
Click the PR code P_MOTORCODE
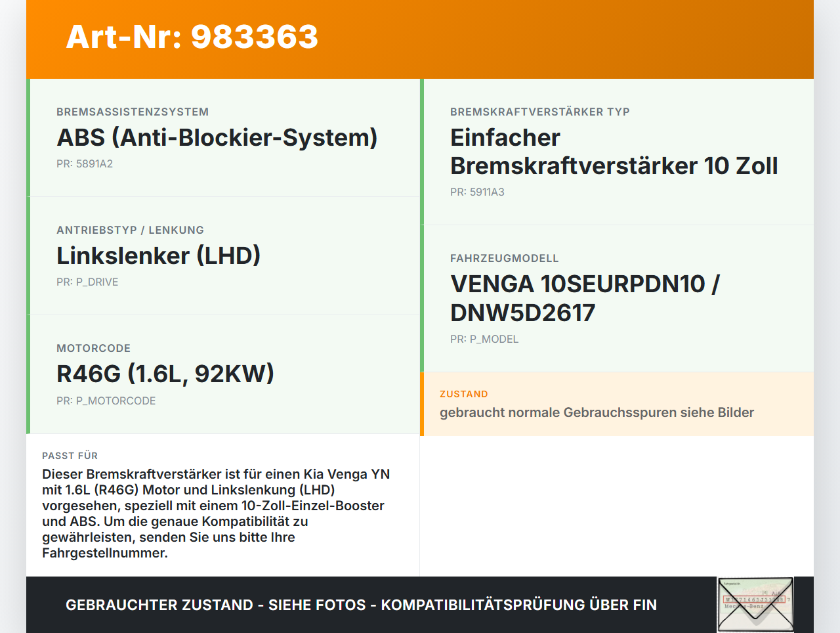click(106, 400)
